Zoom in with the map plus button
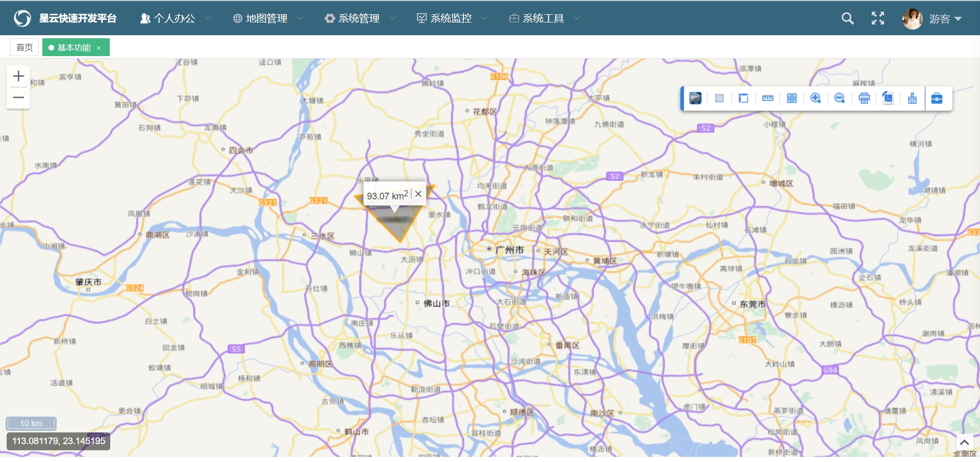Viewport: 980px width, 462px height. point(18,76)
